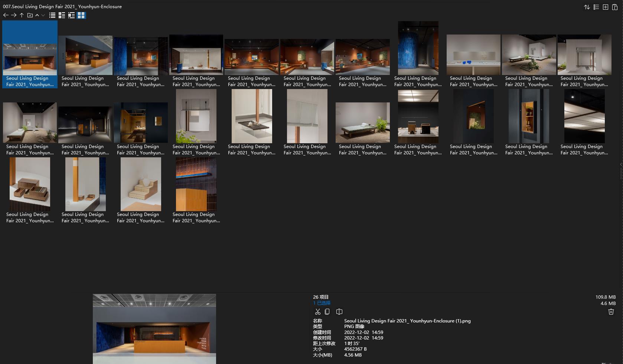
Task: Click the sort order arrows icon
Action: (x=587, y=7)
